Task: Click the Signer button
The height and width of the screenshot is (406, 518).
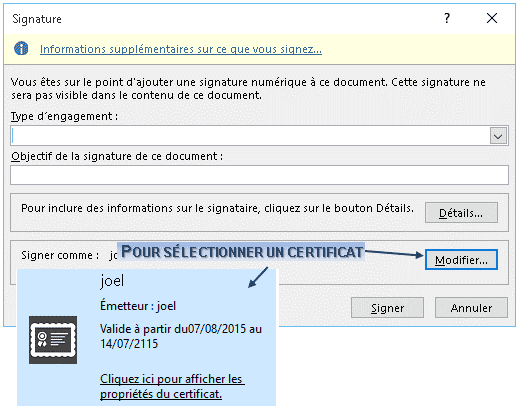Action: point(387,308)
